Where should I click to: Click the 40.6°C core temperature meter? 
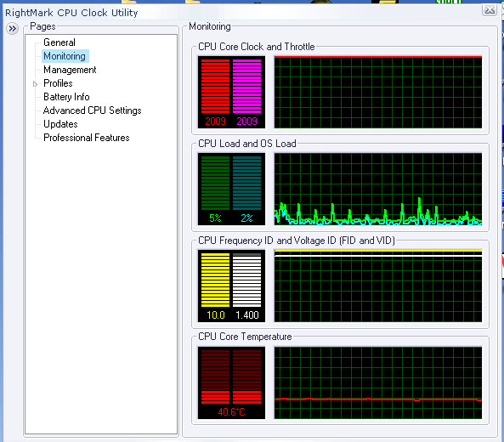click(x=231, y=382)
